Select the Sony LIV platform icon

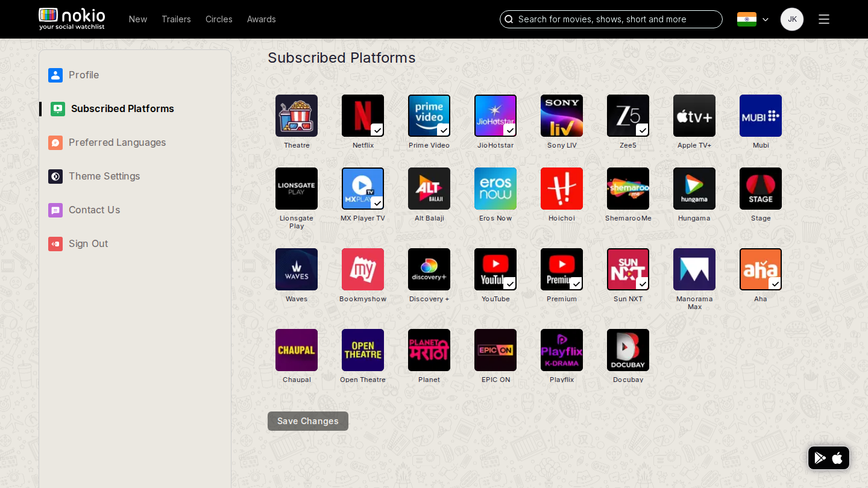pos(562,116)
